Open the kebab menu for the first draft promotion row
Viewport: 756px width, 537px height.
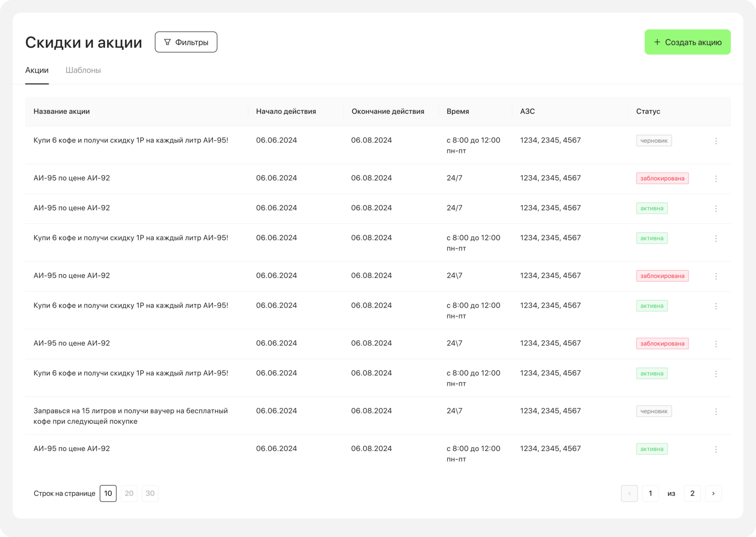(716, 141)
